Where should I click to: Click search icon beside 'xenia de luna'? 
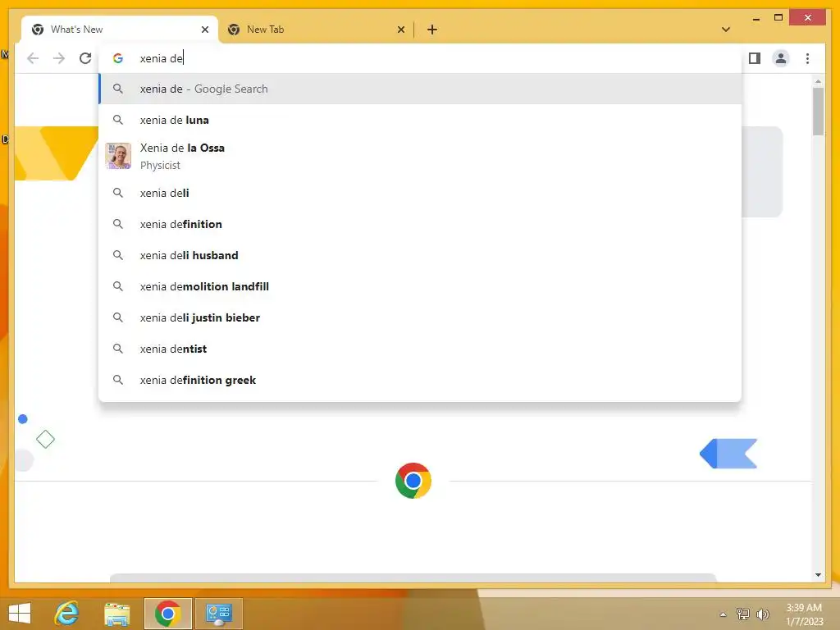coord(118,120)
